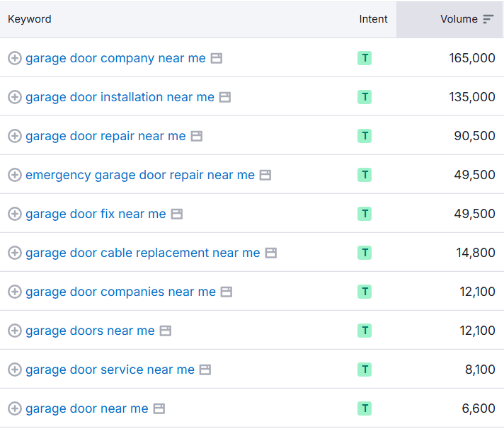Select the 14,800 volume value
The width and height of the screenshot is (504, 429).
[x=476, y=253]
